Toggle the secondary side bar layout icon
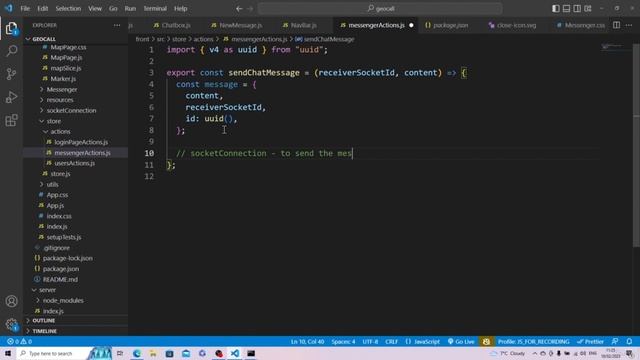The image size is (640, 360). pyautogui.click(x=577, y=9)
